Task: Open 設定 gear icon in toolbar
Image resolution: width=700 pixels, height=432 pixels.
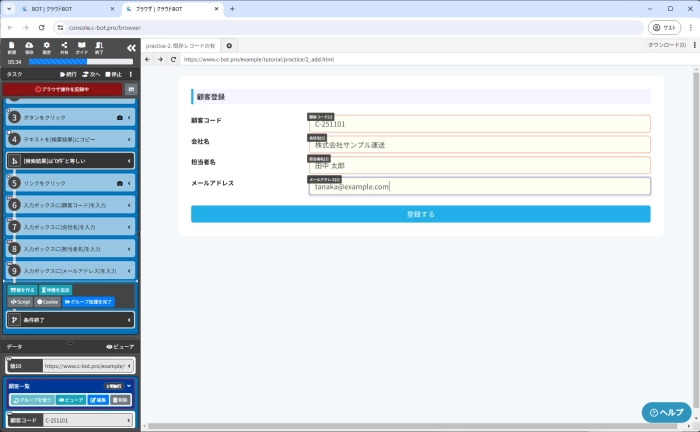Action: 47,47
